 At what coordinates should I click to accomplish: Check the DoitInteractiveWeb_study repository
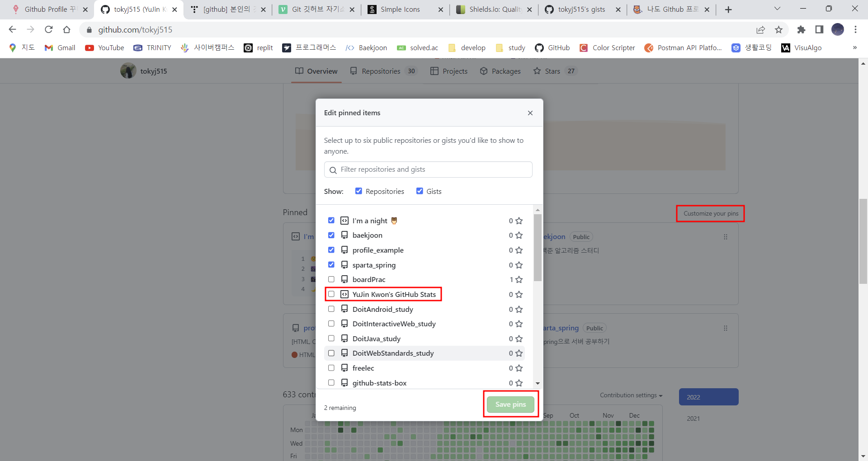pos(331,324)
